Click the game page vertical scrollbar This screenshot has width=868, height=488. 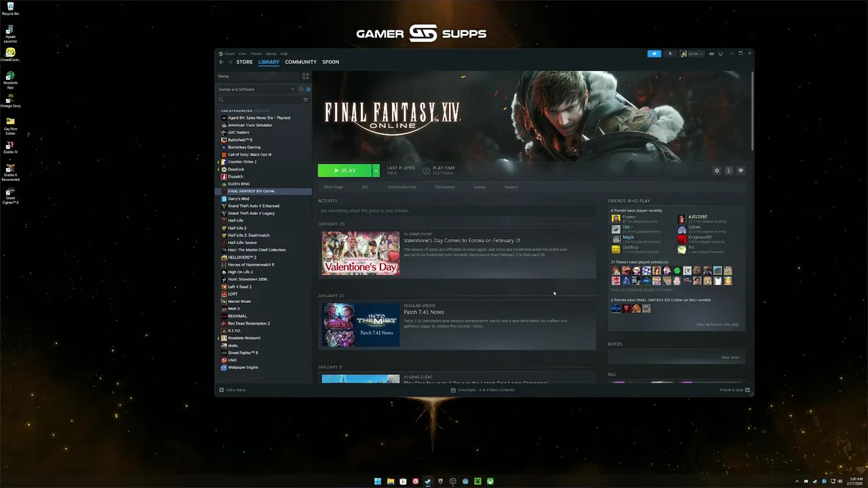point(751,111)
